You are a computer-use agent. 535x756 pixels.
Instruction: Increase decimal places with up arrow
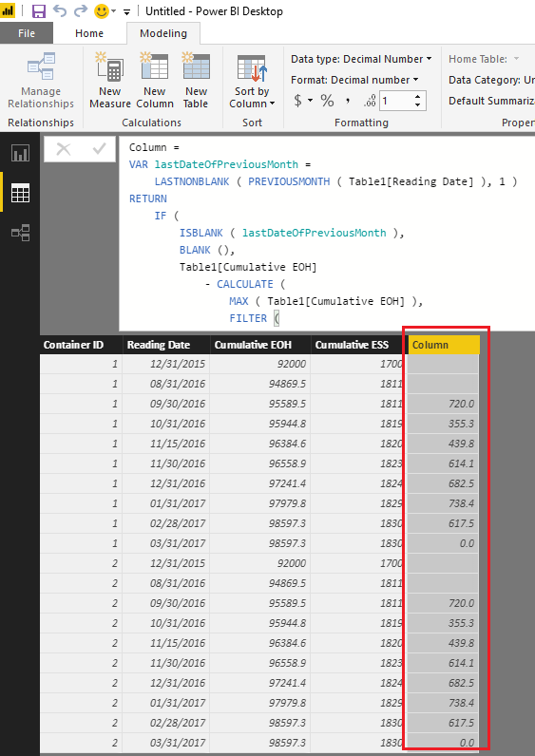418,97
